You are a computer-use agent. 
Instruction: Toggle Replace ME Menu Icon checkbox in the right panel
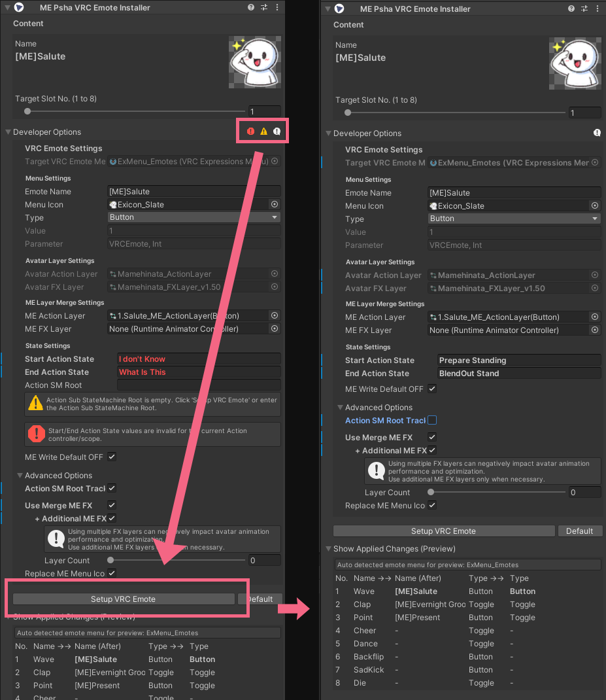432,506
